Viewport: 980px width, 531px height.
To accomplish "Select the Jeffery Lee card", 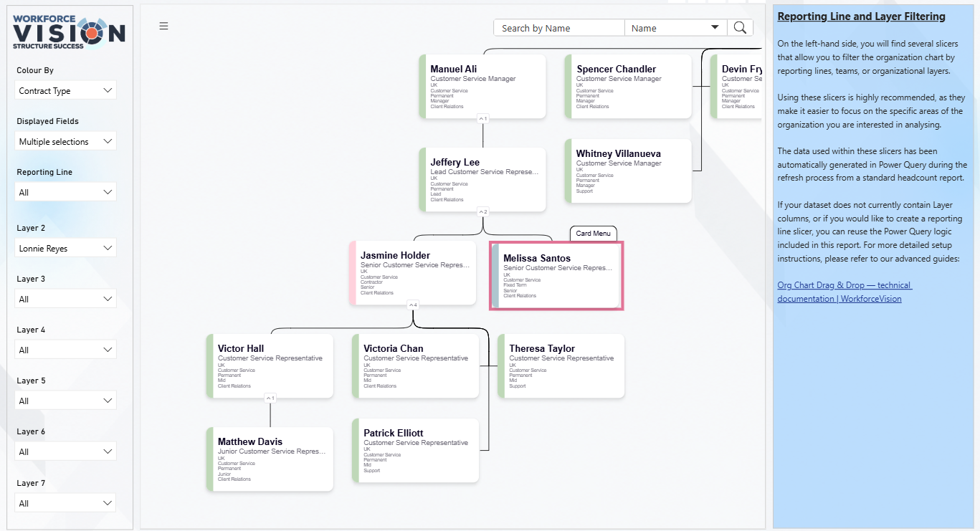I will [x=482, y=179].
